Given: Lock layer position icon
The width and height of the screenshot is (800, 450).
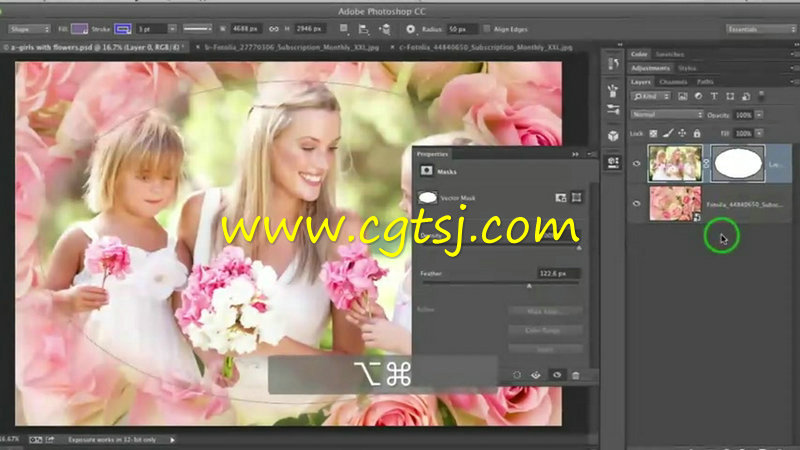Looking at the screenshot, I should [682, 133].
